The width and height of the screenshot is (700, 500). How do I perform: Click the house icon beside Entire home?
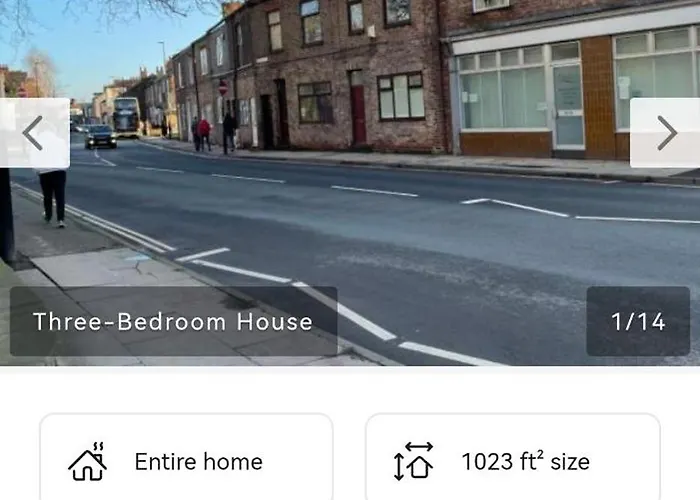point(88,462)
